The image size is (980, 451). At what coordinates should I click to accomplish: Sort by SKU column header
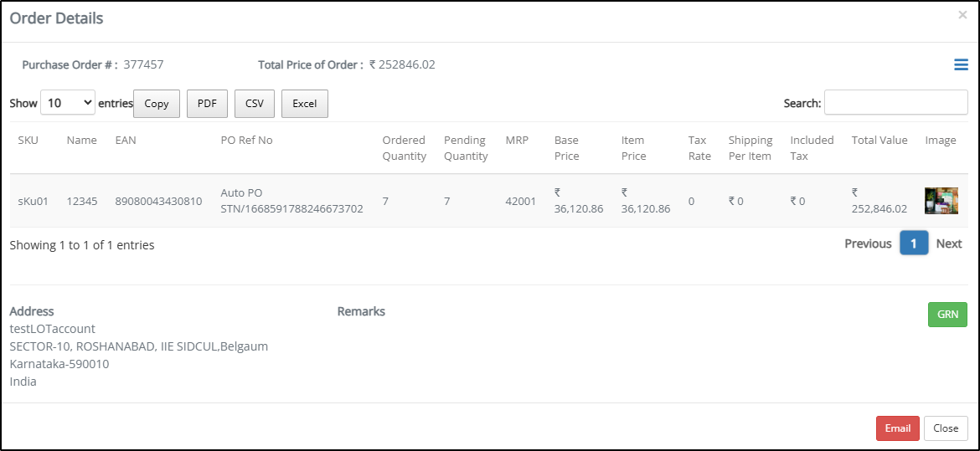click(x=28, y=141)
